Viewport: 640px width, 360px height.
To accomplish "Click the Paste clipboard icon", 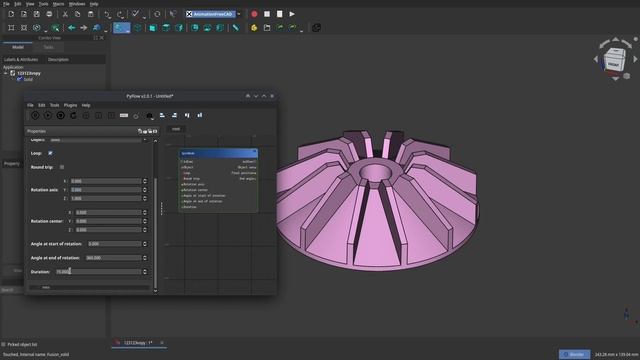I will (x=91, y=14).
